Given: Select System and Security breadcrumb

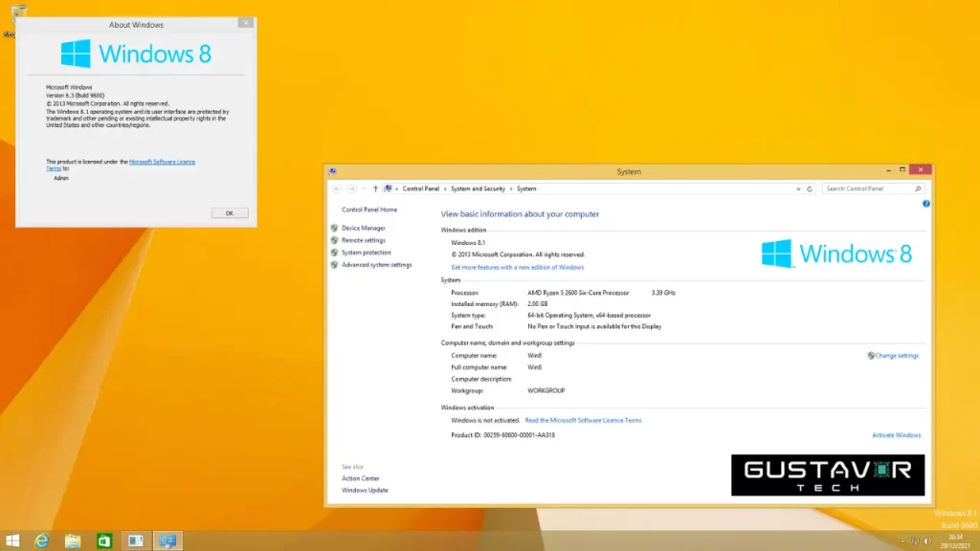Looking at the screenshot, I should pos(478,188).
